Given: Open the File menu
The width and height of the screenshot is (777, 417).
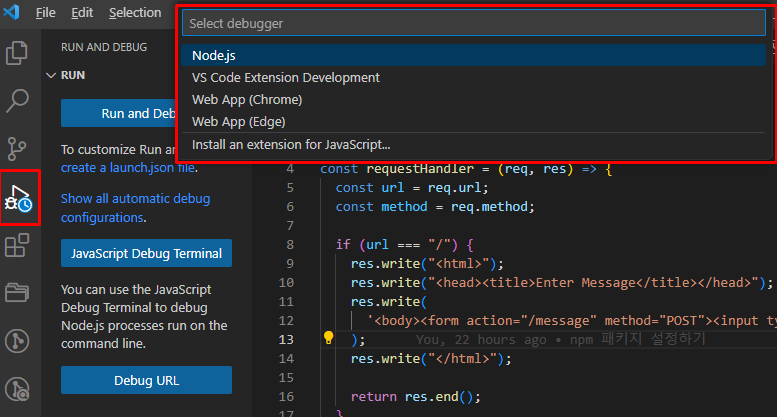Looking at the screenshot, I should [x=46, y=12].
